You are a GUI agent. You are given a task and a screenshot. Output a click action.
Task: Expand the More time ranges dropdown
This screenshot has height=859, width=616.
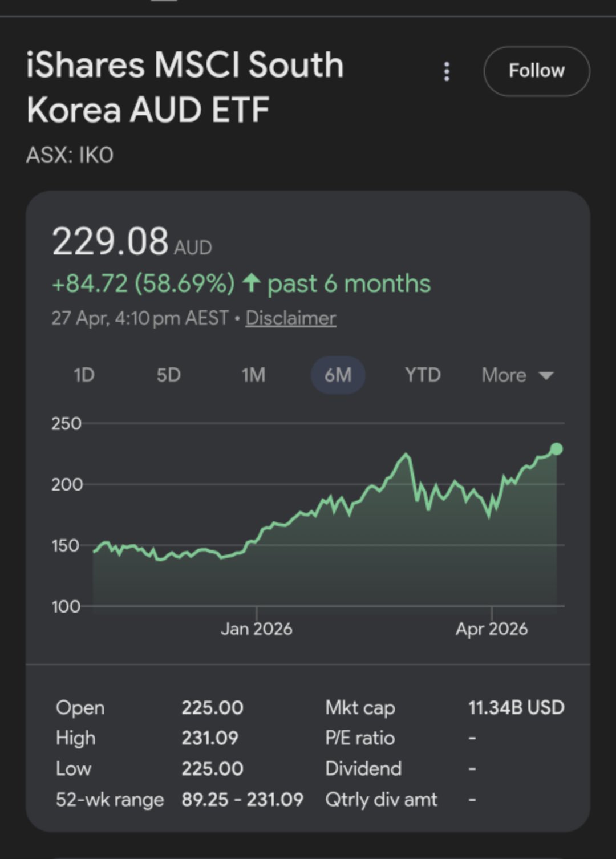coord(517,375)
